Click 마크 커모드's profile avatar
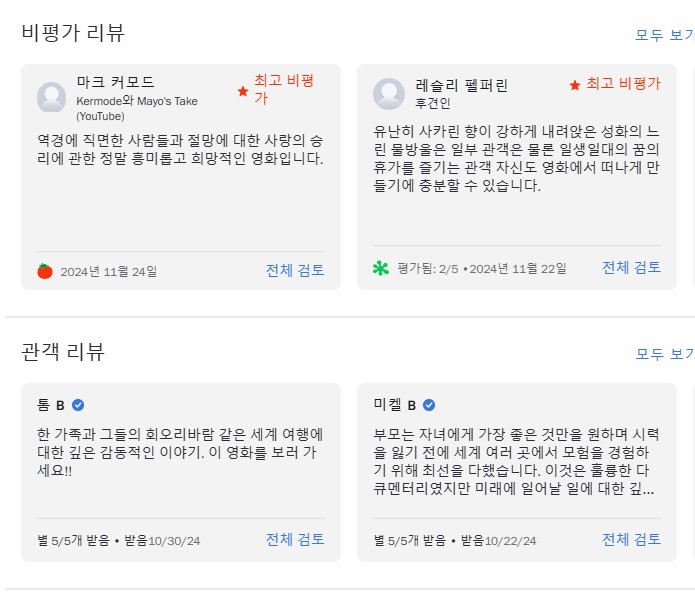Viewport: 695px width, 592px height. point(51,97)
